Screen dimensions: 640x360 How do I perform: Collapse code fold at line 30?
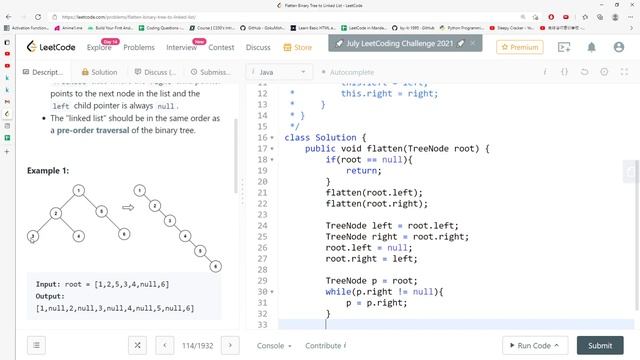[x=272, y=292]
